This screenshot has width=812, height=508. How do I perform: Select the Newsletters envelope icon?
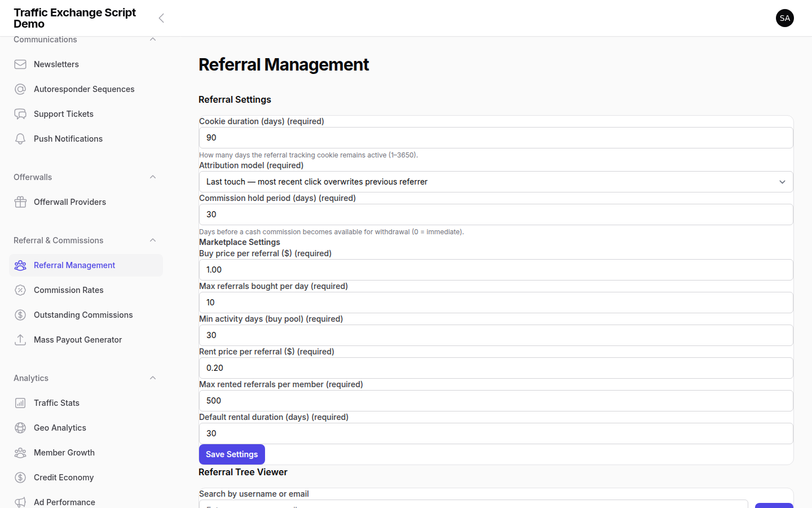coord(20,64)
